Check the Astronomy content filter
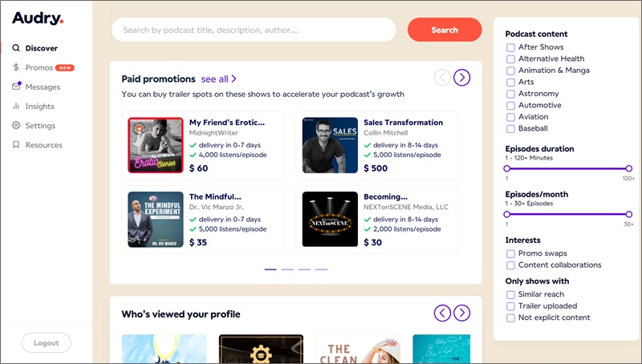The width and height of the screenshot is (642, 364). coord(510,94)
